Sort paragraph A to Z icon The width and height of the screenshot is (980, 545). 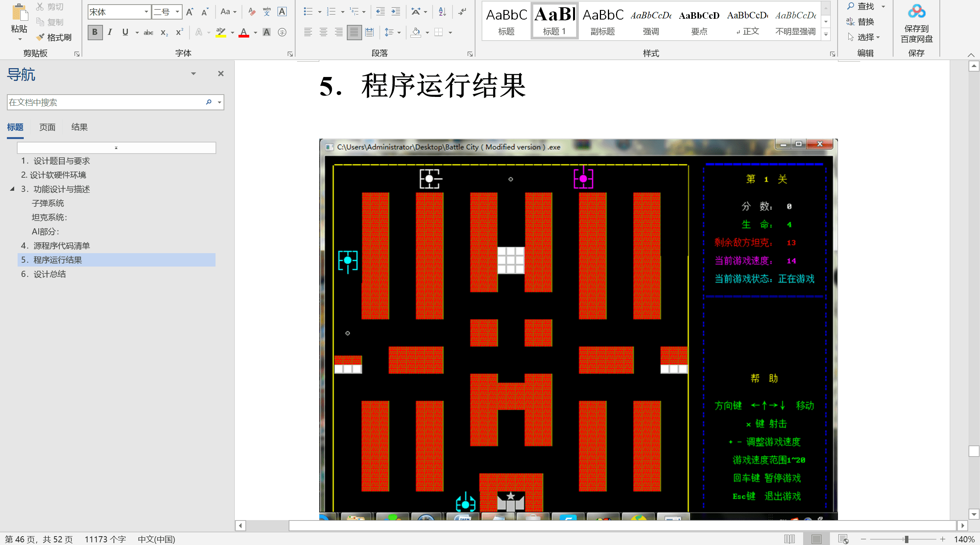pyautogui.click(x=442, y=12)
